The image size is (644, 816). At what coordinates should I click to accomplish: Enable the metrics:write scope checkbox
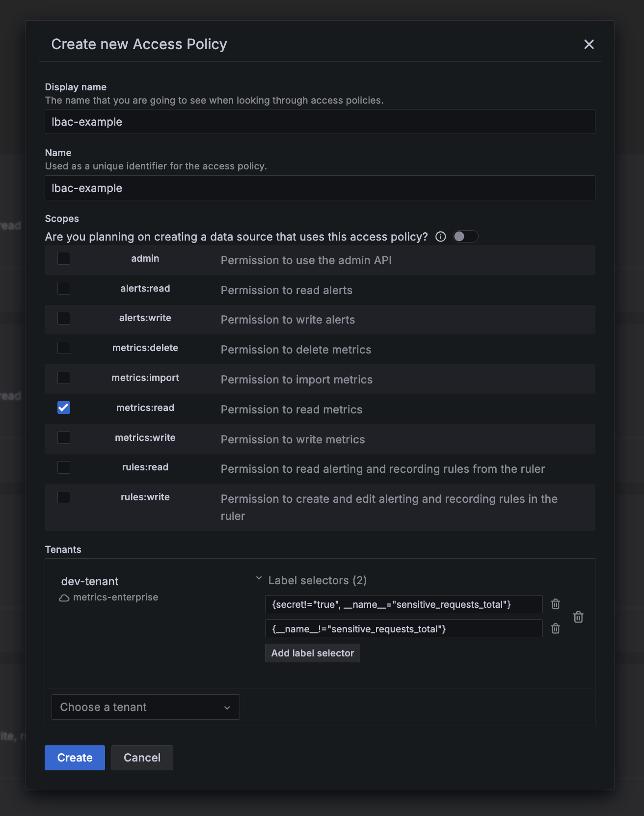point(64,437)
